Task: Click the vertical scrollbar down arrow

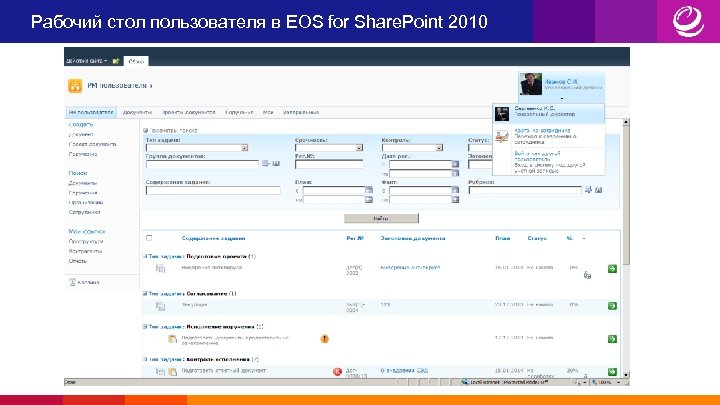Action: click(x=625, y=375)
